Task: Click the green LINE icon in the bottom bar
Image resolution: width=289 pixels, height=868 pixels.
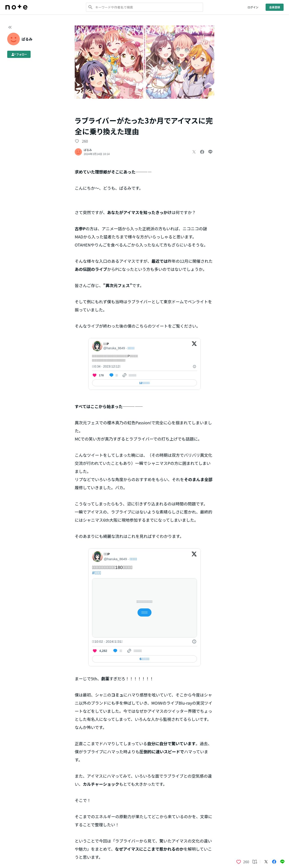Action: pos(282,862)
